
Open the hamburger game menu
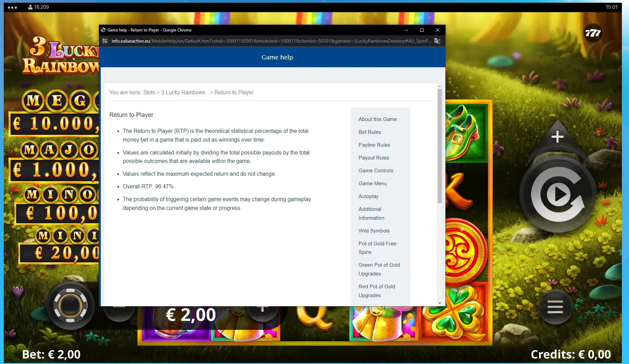click(x=555, y=307)
